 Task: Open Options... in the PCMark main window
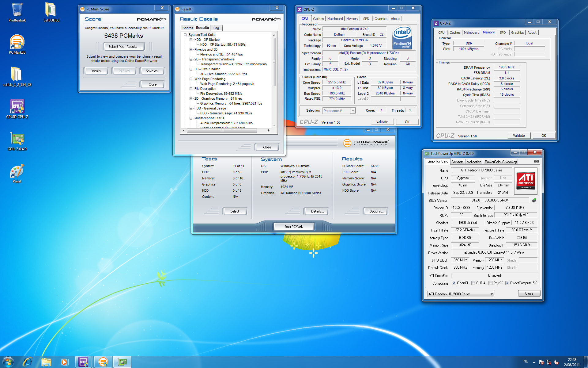[x=376, y=211]
